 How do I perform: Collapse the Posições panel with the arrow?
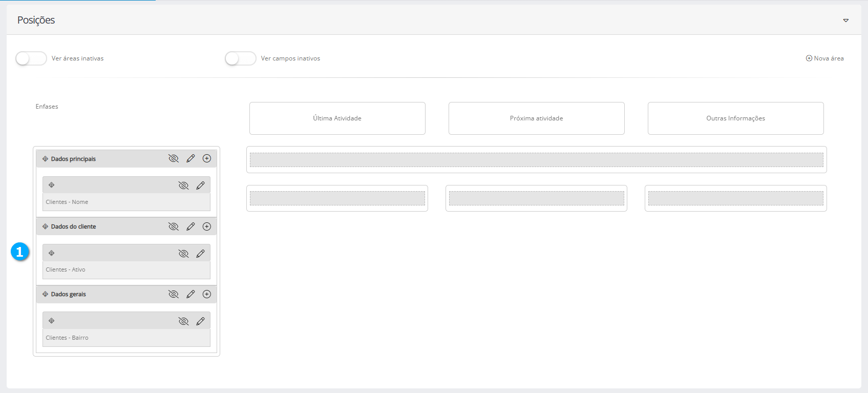(x=846, y=20)
